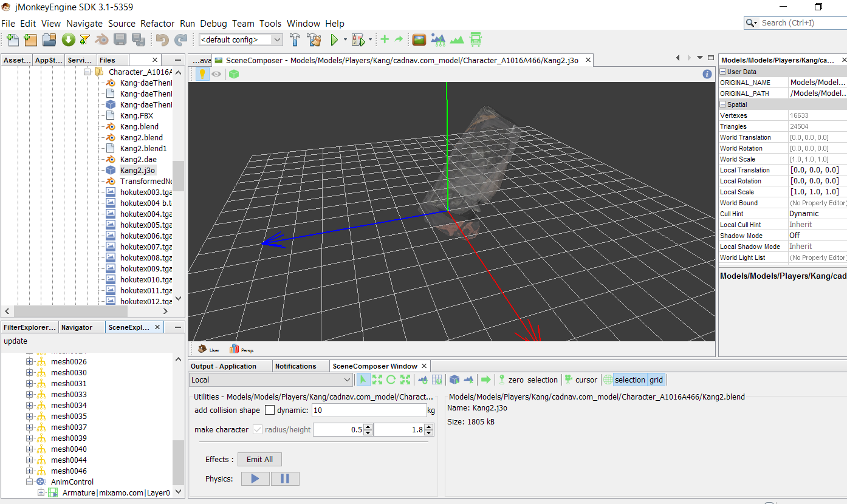Image resolution: width=847 pixels, height=504 pixels.
Task: Click the Undo arrow icon
Action: [162, 40]
